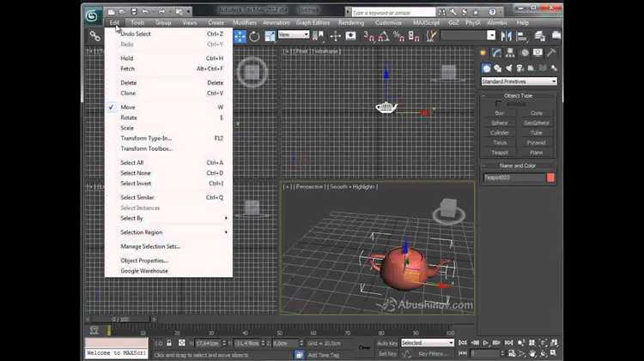The height and width of the screenshot is (361, 644).
Task: Click Use Pivot Point Center icon
Action: coord(318,37)
